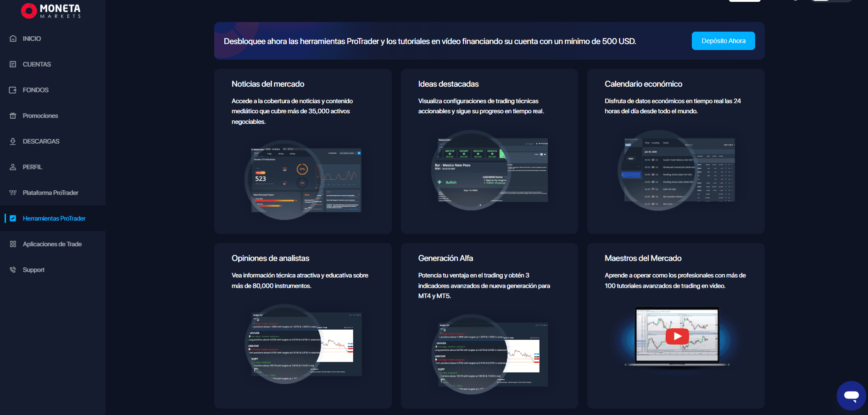Screen dimensions: 868x415
Task: Play the Maestros del Mercado video
Action: pos(677,336)
